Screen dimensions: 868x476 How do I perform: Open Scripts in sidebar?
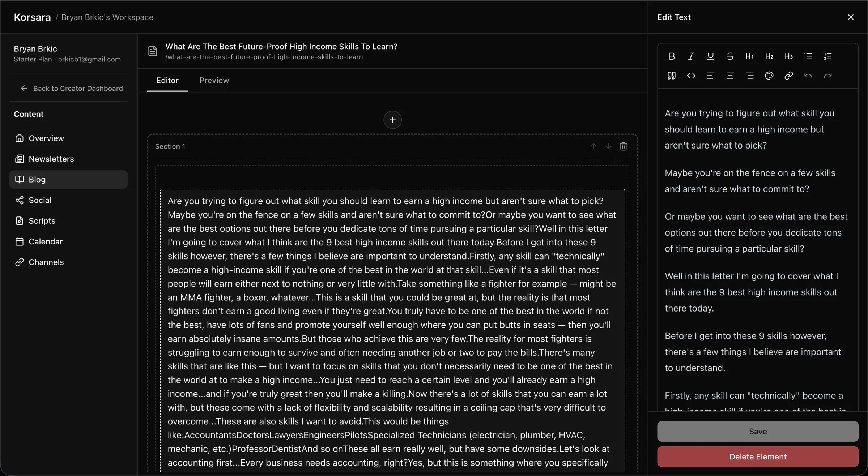coord(68,220)
